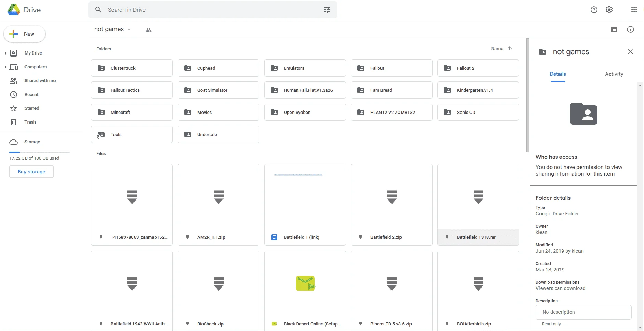This screenshot has height=331, width=644.
Task: Click Buy storage
Action: pyautogui.click(x=31, y=172)
